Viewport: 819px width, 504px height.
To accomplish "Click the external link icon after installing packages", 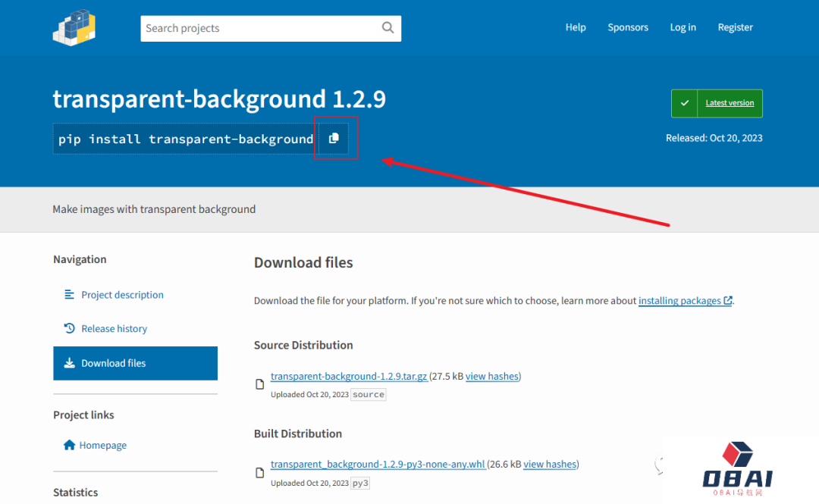I will point(728,301).
